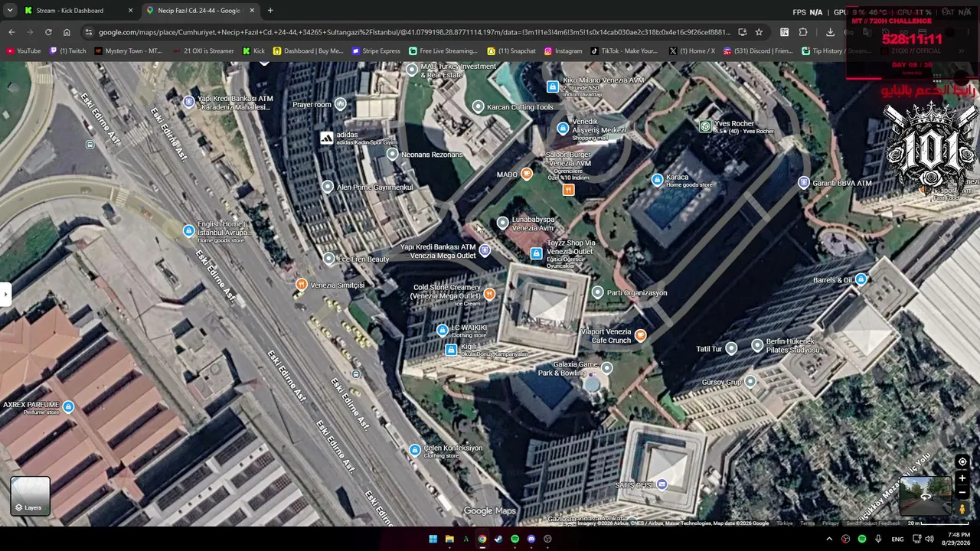Open the YouTube bookmark
Screen dimensions: 980x551
(24, 51)
